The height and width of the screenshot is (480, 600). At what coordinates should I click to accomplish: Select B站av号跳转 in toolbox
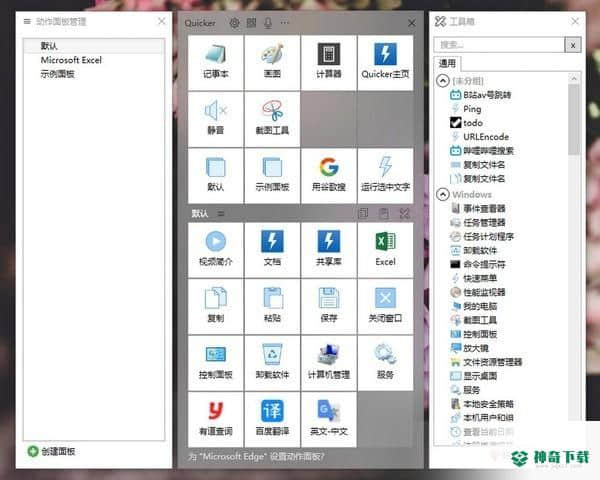481,95
